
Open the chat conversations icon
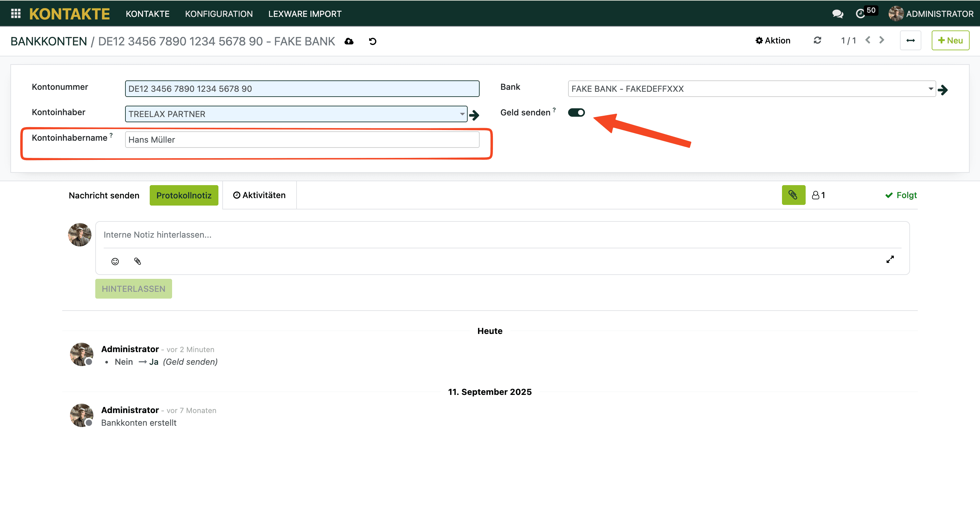837,14
